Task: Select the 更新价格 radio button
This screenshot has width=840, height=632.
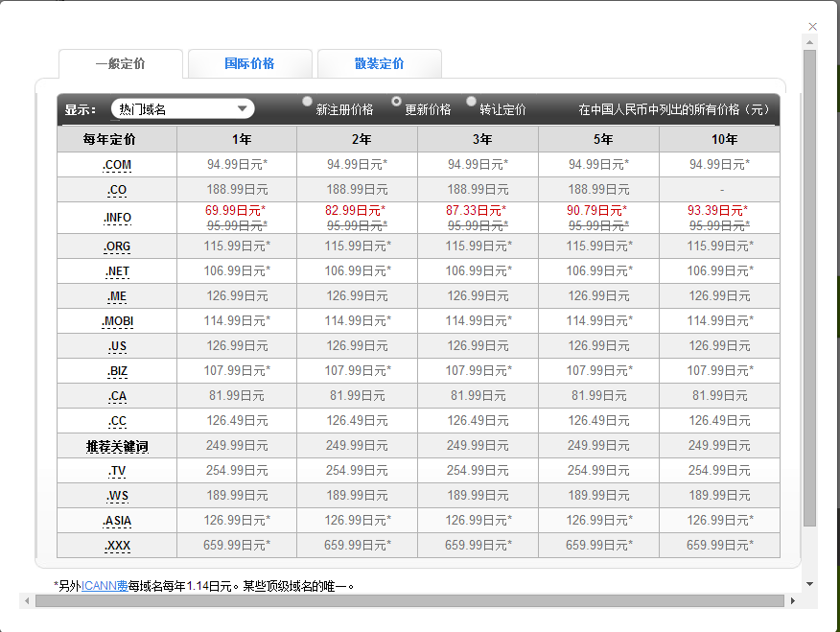Action: tap(396, 102)
